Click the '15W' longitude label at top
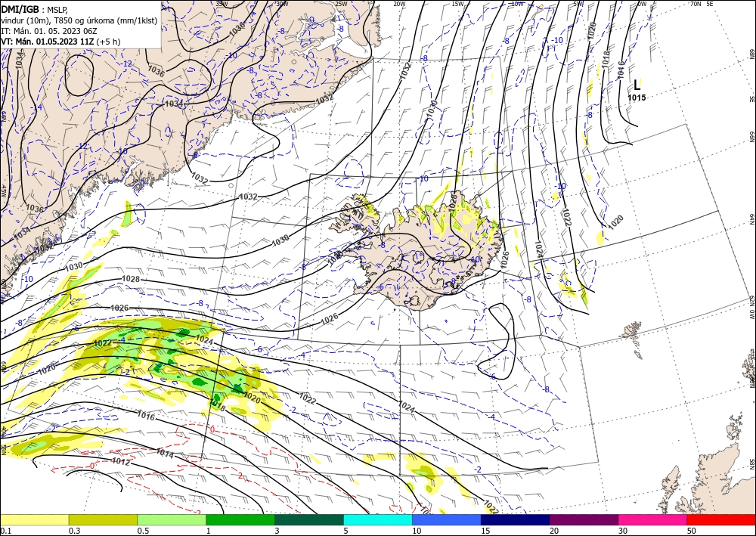756x536 pixels. (x=457, y=4)
